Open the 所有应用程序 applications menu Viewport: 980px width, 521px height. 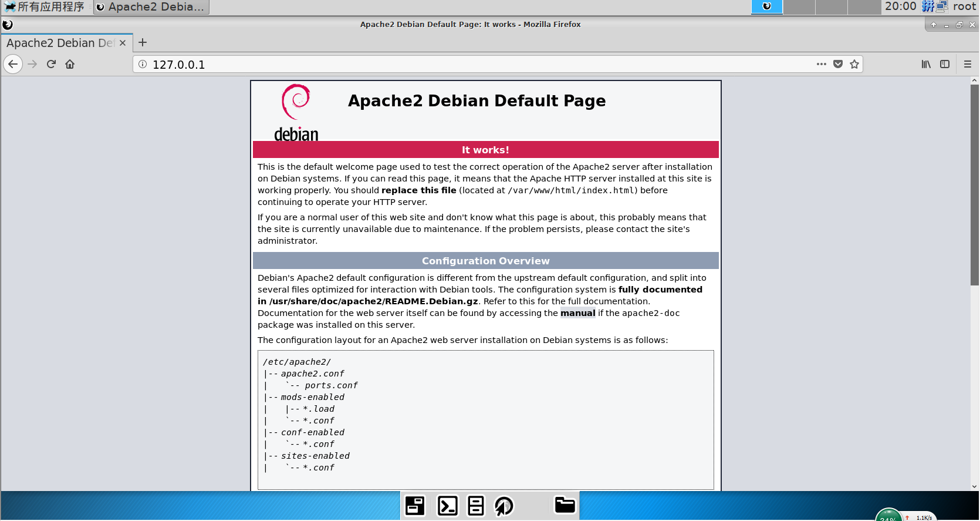coord(45,7)
